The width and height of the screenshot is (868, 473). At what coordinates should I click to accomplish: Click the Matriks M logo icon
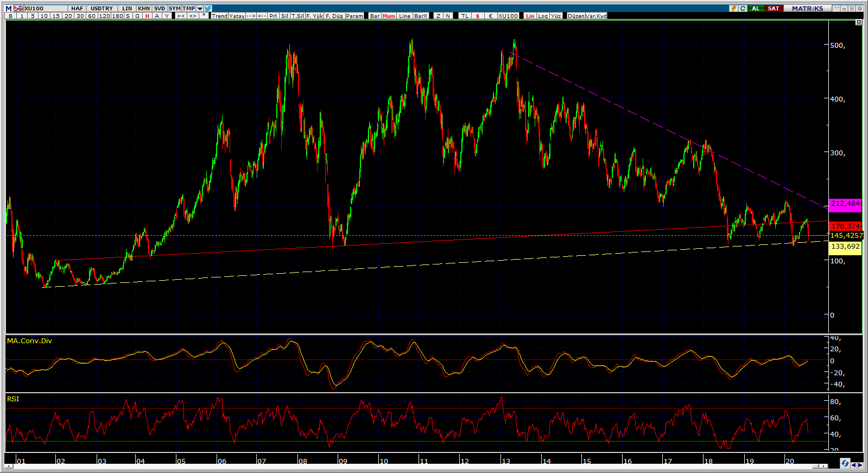(x=9, y=9)
